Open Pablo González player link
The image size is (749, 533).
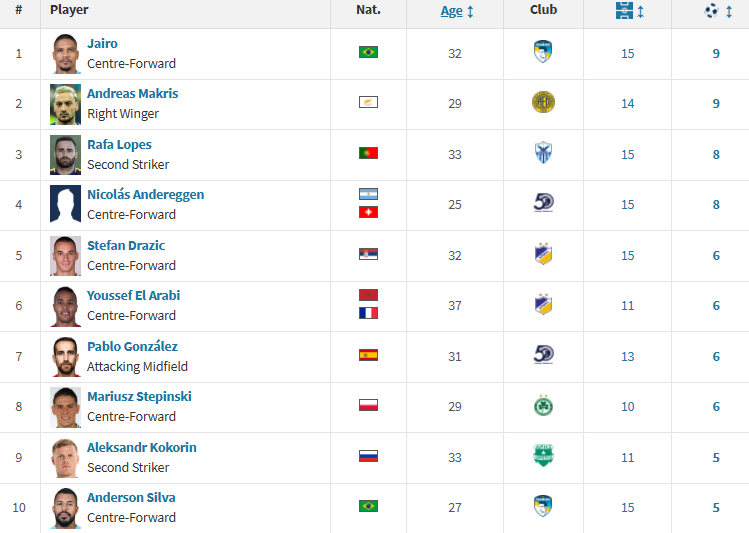[x=132, y=347]
